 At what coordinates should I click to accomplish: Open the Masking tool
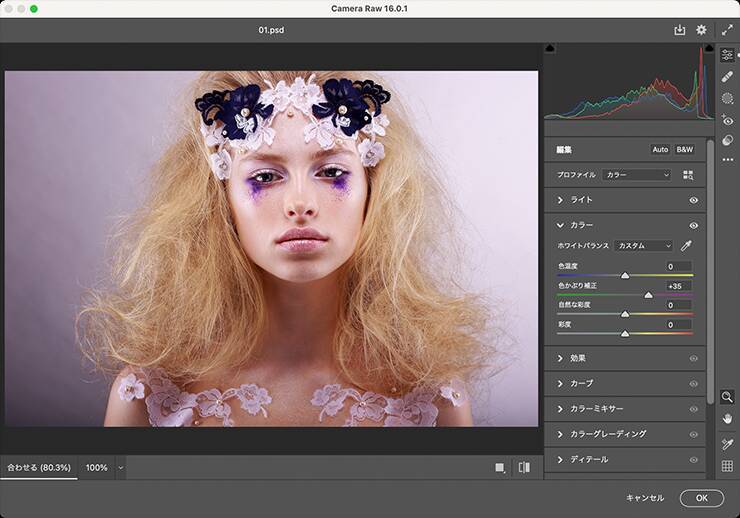point(727,98)
